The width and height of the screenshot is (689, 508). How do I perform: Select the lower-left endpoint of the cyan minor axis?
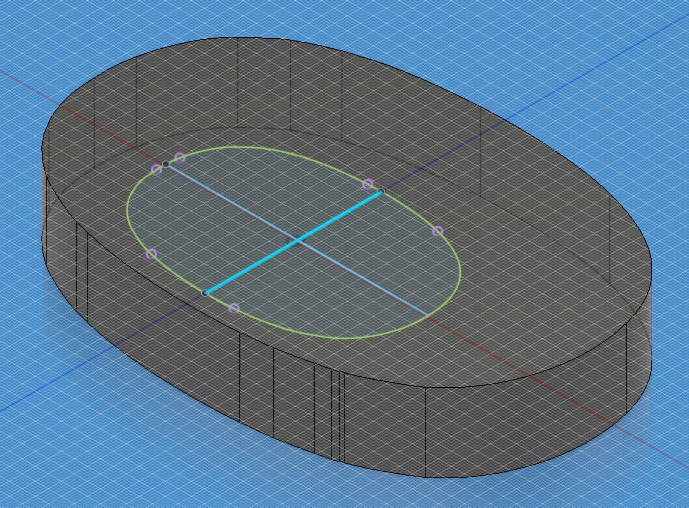[x=205, y=293]
